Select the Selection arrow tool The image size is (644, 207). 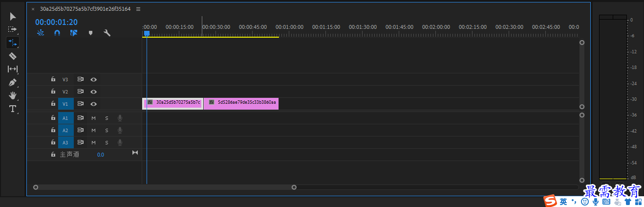click(x=13, y=17)
